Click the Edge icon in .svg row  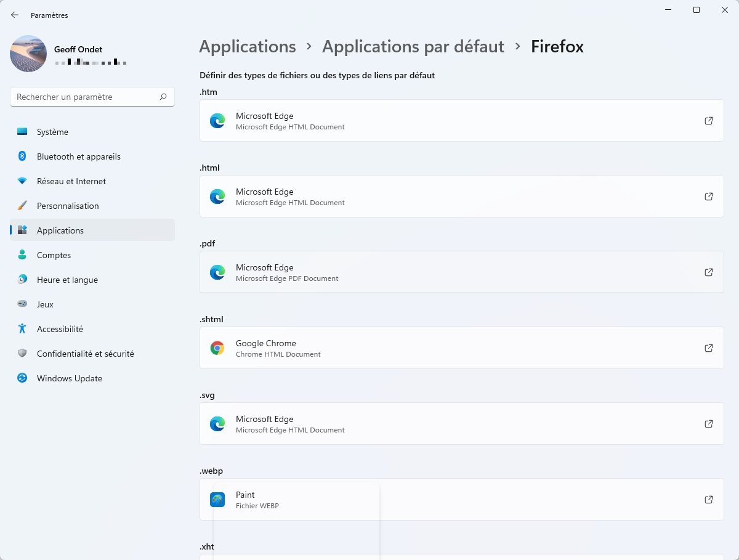click(x=217, y=424)
